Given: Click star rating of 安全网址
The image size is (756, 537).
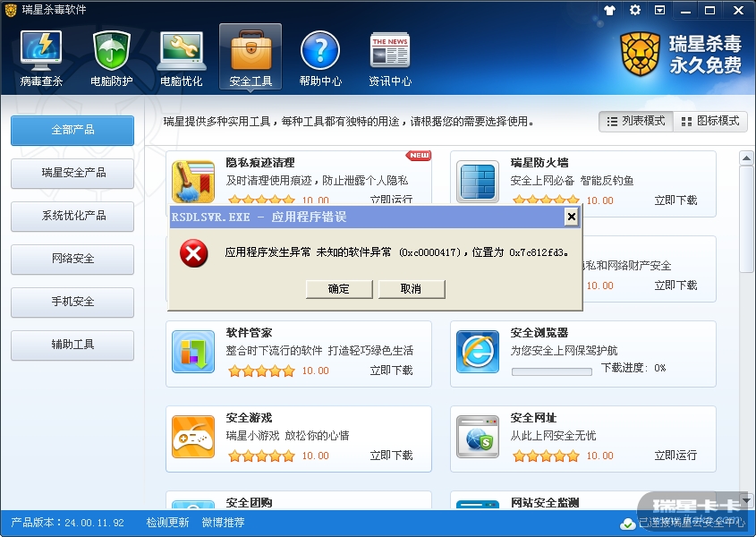Looking at the screenshot, I should 546,456.
